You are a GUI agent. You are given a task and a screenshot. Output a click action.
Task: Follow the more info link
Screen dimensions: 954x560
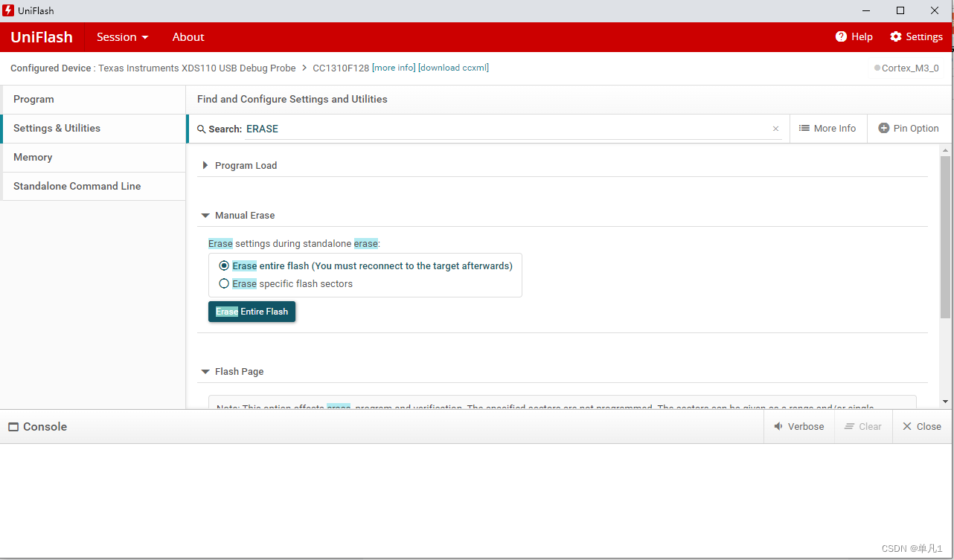point(394,68)
